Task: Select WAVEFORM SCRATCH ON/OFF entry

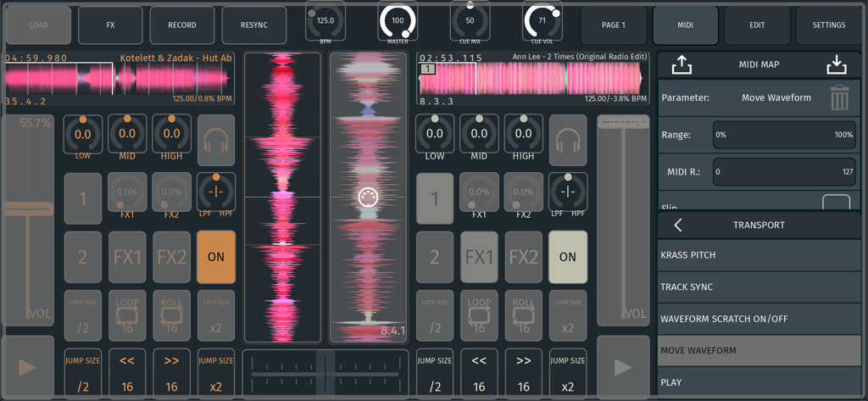Action: coord(759,319)
